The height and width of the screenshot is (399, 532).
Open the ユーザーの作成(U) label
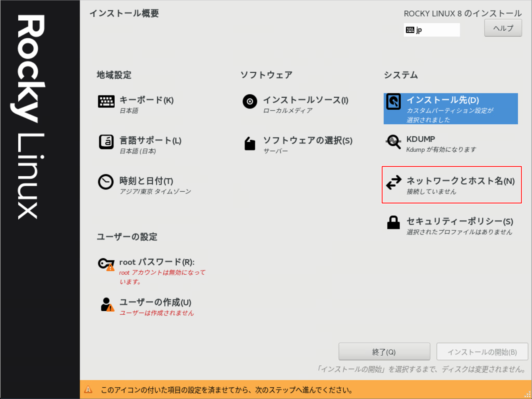coord(155,302)
